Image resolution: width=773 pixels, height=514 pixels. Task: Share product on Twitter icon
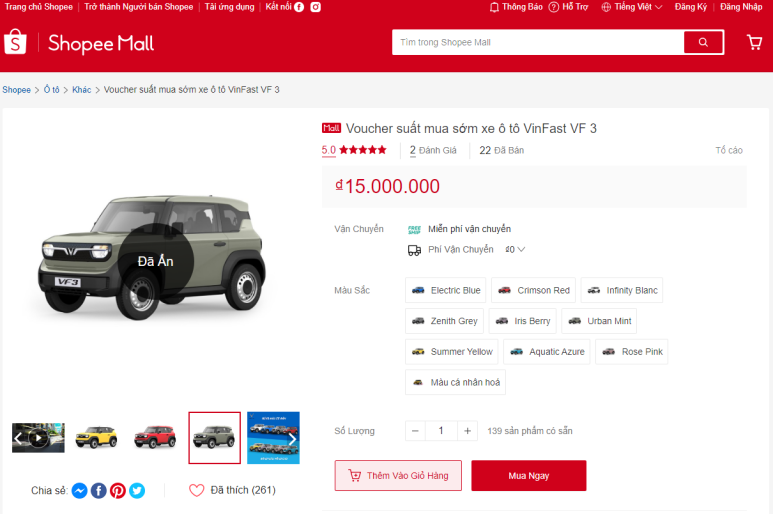pyautogui.click(x=137, y=490)
